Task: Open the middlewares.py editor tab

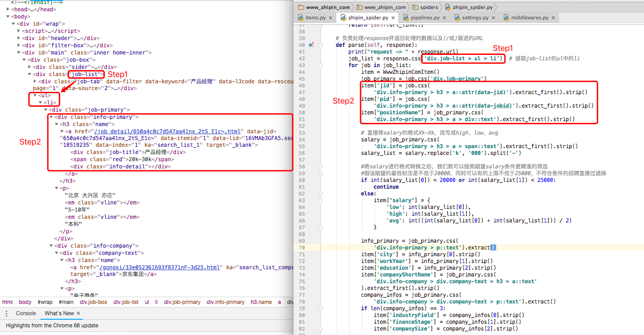Action: 530,18
